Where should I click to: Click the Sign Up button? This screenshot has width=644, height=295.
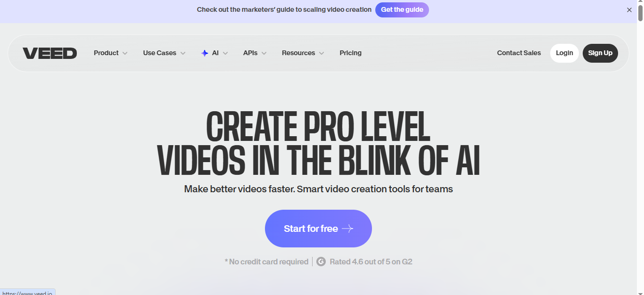click(x=600, y=53)
